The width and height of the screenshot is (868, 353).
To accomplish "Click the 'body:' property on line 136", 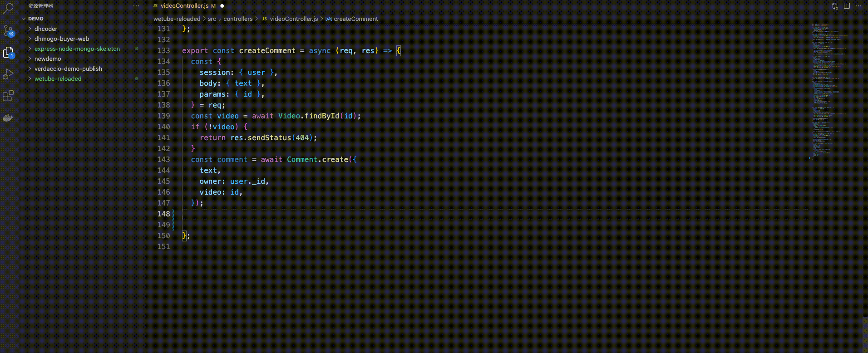I will click(210, 83).
